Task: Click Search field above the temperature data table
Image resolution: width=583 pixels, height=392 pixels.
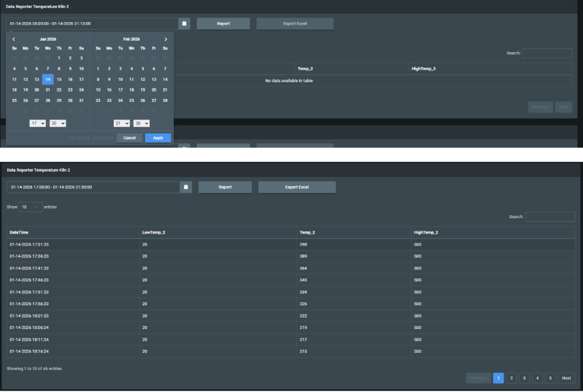Action: (550, 217)
